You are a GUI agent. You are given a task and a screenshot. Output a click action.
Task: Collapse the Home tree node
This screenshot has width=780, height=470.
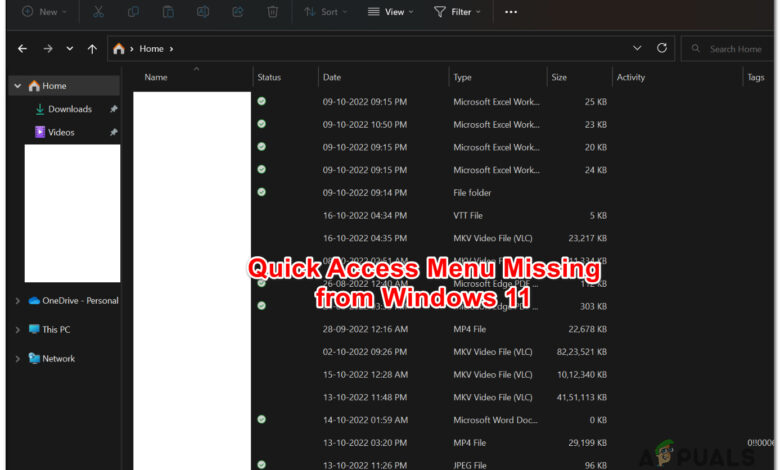tap(18, 86)
